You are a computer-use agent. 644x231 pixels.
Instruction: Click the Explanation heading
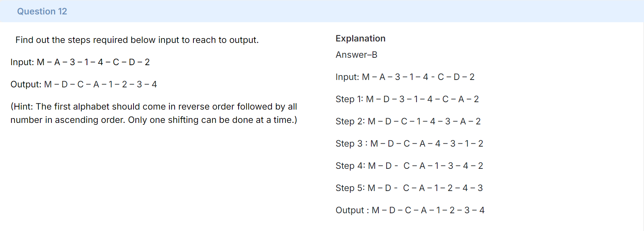(360, 38)
